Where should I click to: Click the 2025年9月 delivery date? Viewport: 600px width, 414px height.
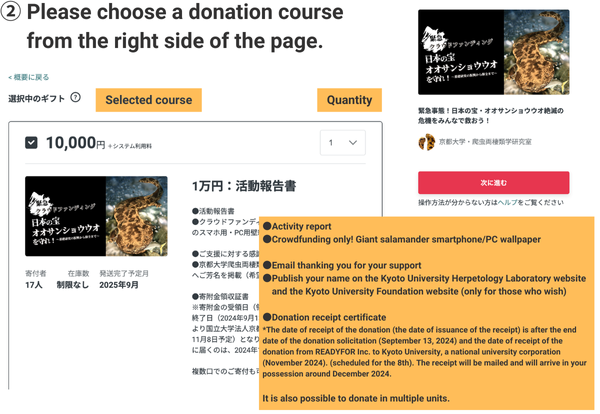tap(119, 285)
